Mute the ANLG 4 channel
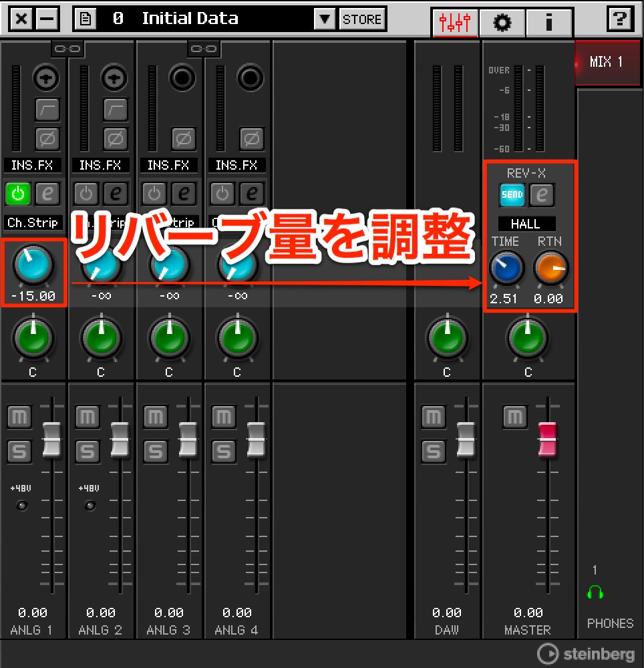This screenshot has width=644, height=668. [x=224, y=417]
